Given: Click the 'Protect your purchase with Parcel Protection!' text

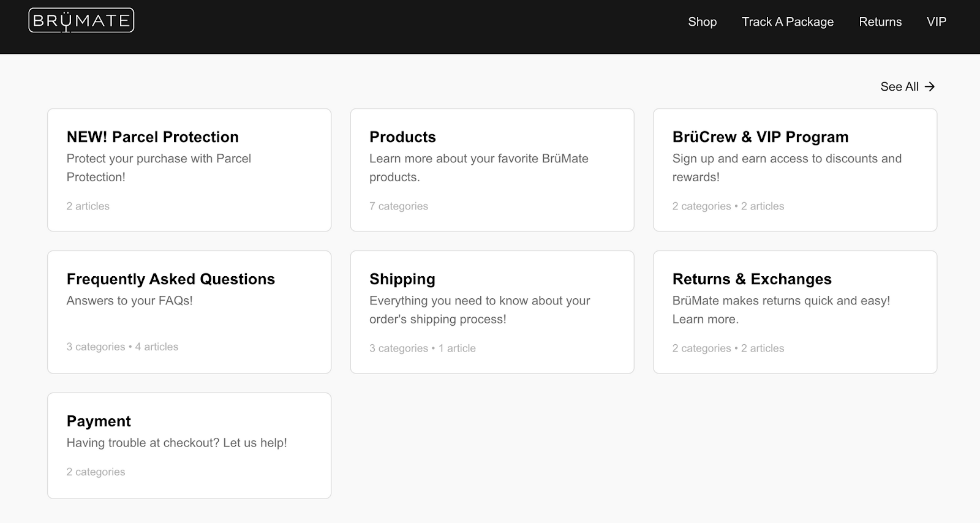Looking at the screenshot, I should [159, 168].
